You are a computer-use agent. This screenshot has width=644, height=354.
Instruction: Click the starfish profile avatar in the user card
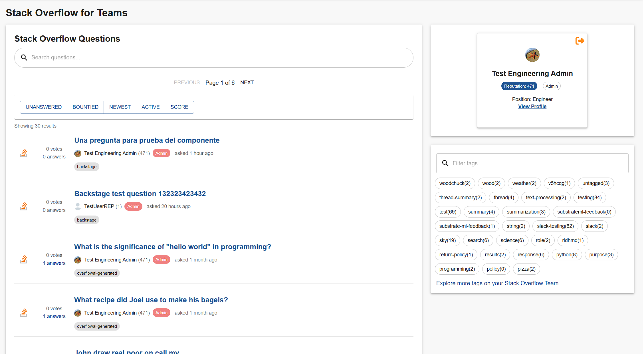tap(532, 55)
